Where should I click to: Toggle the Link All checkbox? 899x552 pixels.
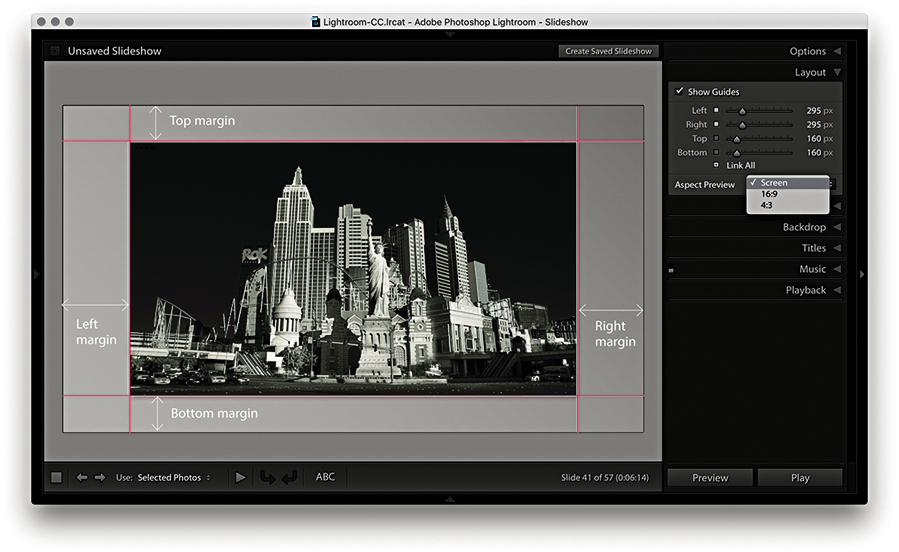tap(716, 165)
